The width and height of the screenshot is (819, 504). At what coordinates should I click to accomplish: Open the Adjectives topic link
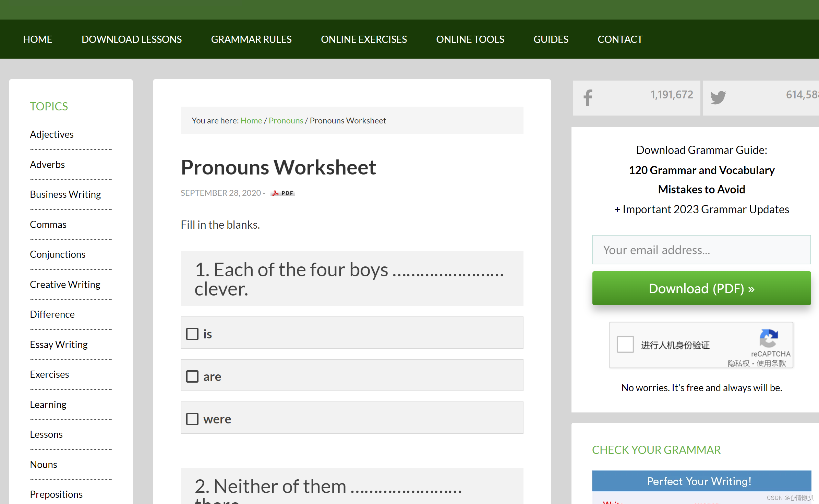(x=52, y=134)
